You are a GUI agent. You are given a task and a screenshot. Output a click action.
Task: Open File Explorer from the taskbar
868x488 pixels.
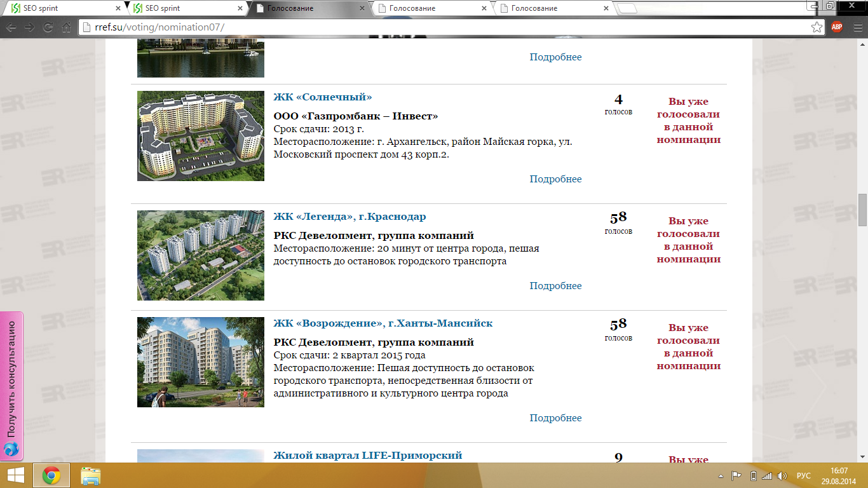[x=90, y=475]
